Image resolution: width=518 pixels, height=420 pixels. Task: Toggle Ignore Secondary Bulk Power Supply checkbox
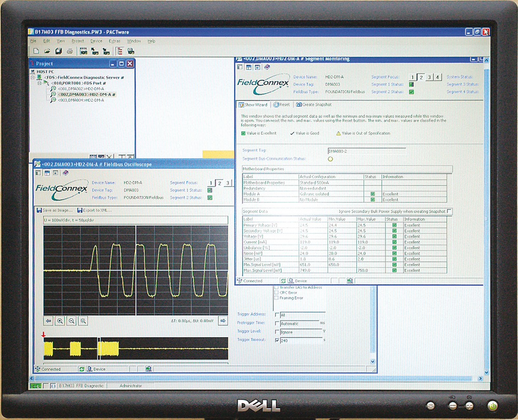click(449, 211)
